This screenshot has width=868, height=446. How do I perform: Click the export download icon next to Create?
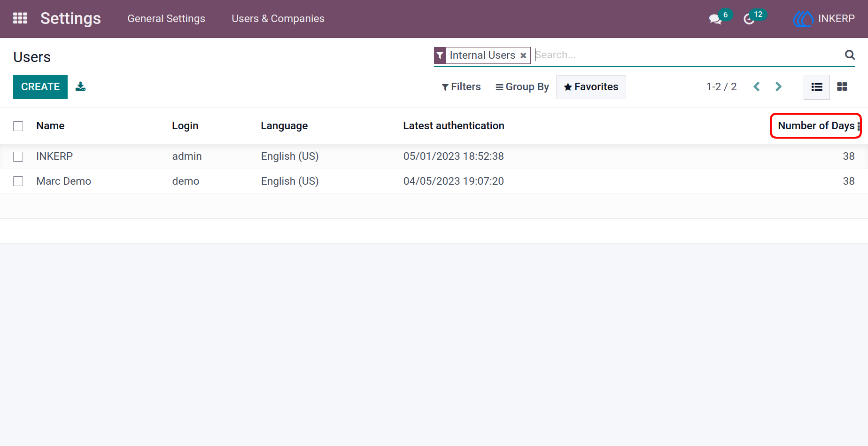81,86
